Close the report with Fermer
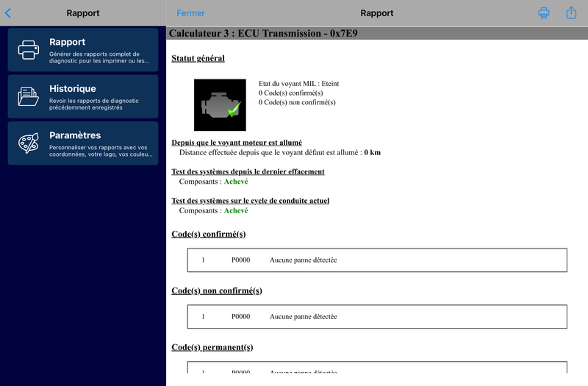Viewport: 588px width, 386px height. click(x=190, y=13)
